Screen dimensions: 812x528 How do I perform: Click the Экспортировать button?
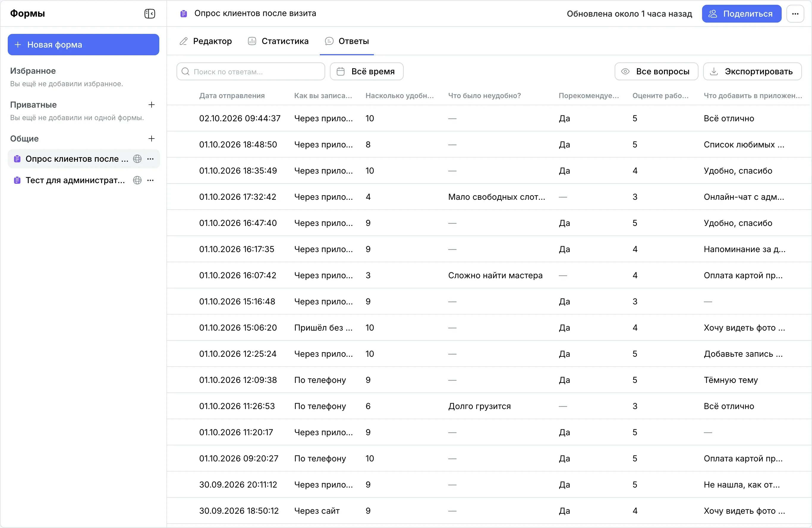(752, 71)
